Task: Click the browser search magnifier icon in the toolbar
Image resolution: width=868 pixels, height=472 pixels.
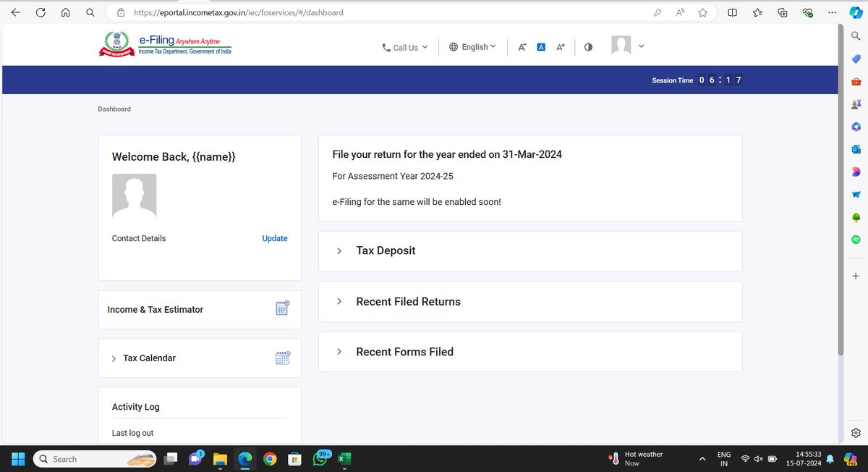Action: coord(90,12)
